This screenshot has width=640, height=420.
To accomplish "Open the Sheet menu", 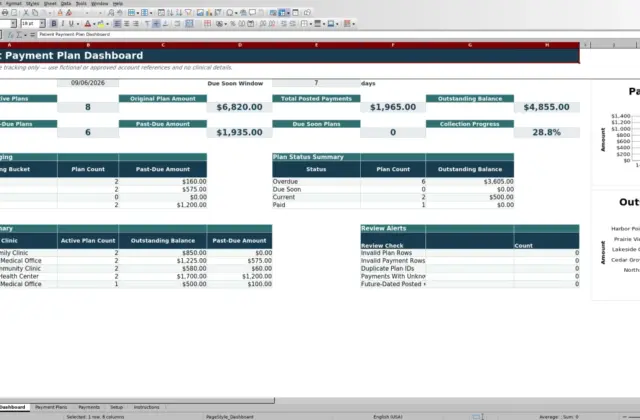I will tap(50, 4).
